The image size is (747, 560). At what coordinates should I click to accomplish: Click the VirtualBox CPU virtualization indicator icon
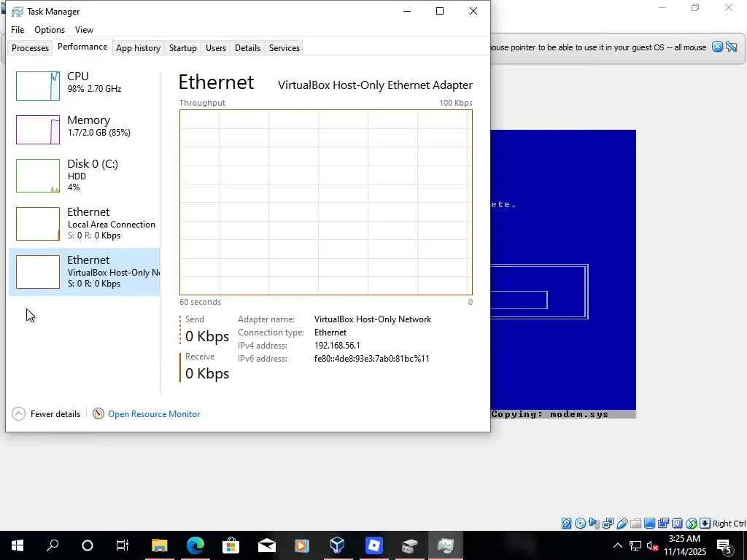pos(678,524)
